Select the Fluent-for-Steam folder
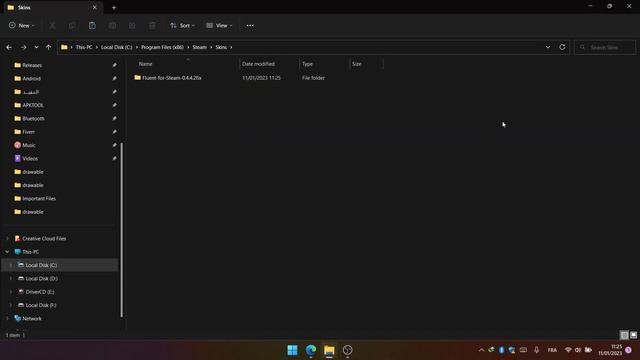Image resolution: width=640 pixels, height=360 pixels. click(171, 78)
